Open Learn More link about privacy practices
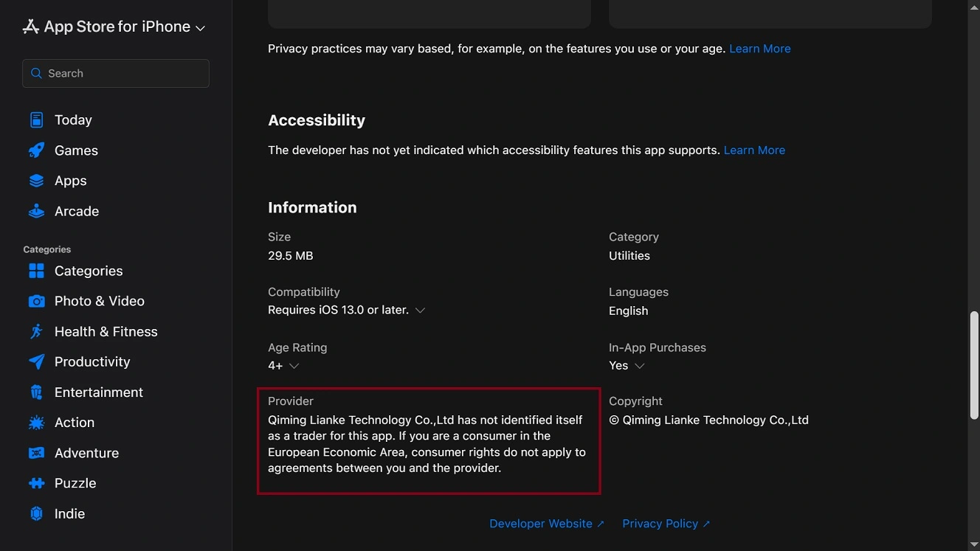 [760, 49]
